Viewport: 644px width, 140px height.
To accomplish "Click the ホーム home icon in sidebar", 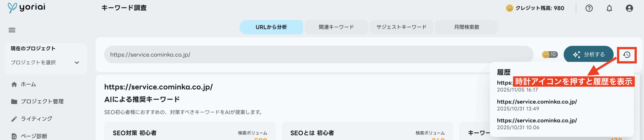I will click(14, 85).
